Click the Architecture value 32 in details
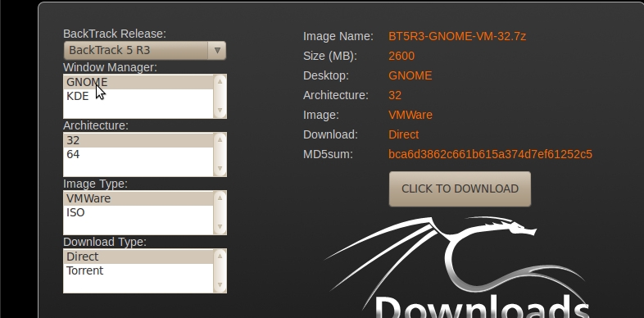Viewport: 644px width, 318px height. pos(395,95)
